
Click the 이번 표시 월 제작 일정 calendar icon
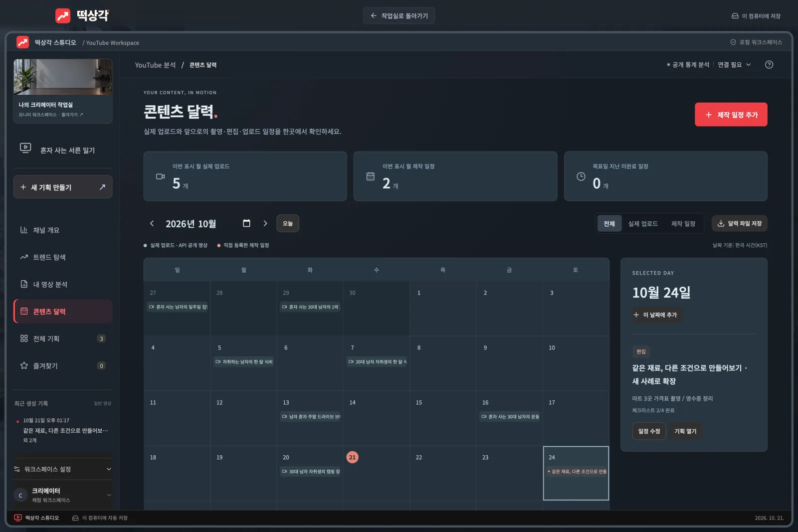(371, 177)
